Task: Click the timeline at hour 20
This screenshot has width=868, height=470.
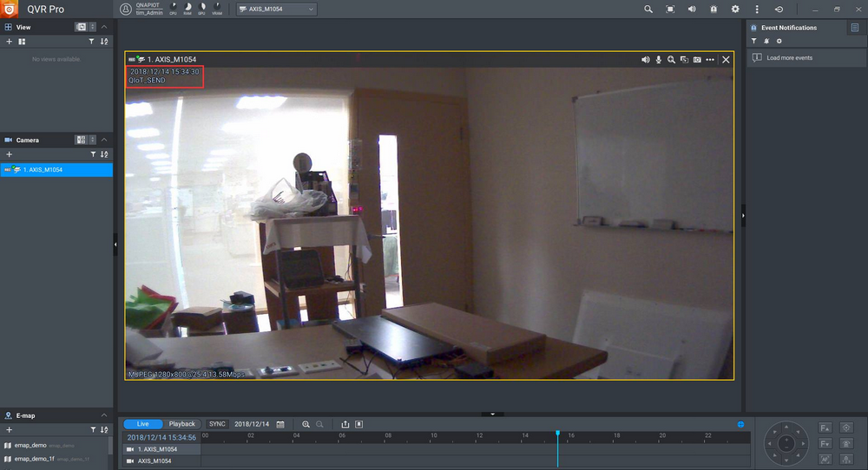Action: coord(662,435)
